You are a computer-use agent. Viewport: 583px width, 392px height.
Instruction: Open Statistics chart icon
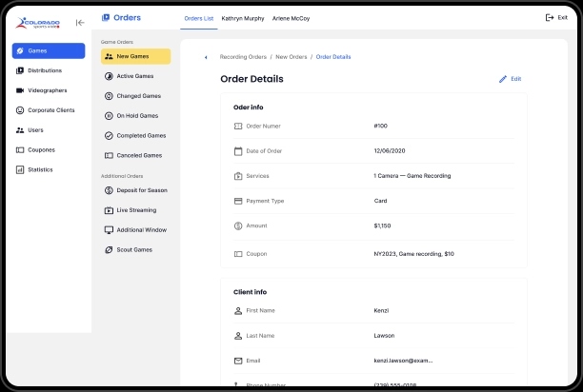pos(21,169)
